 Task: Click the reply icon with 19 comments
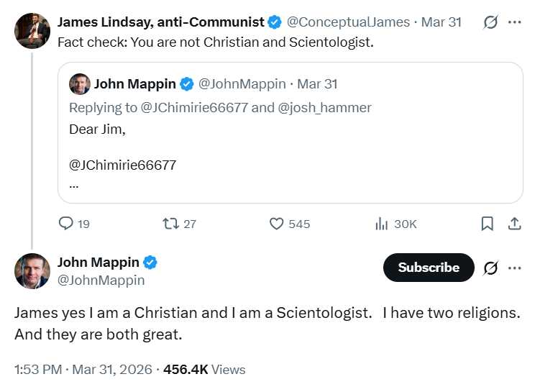66,224
